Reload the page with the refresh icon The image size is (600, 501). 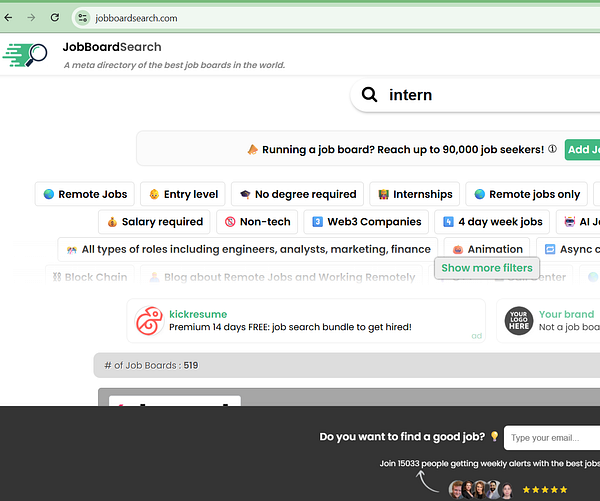pos(55,18)
